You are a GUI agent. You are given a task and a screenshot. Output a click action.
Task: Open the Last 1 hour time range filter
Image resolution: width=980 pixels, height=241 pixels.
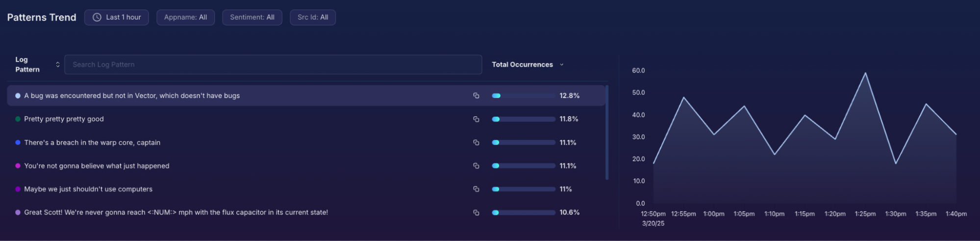117,18
